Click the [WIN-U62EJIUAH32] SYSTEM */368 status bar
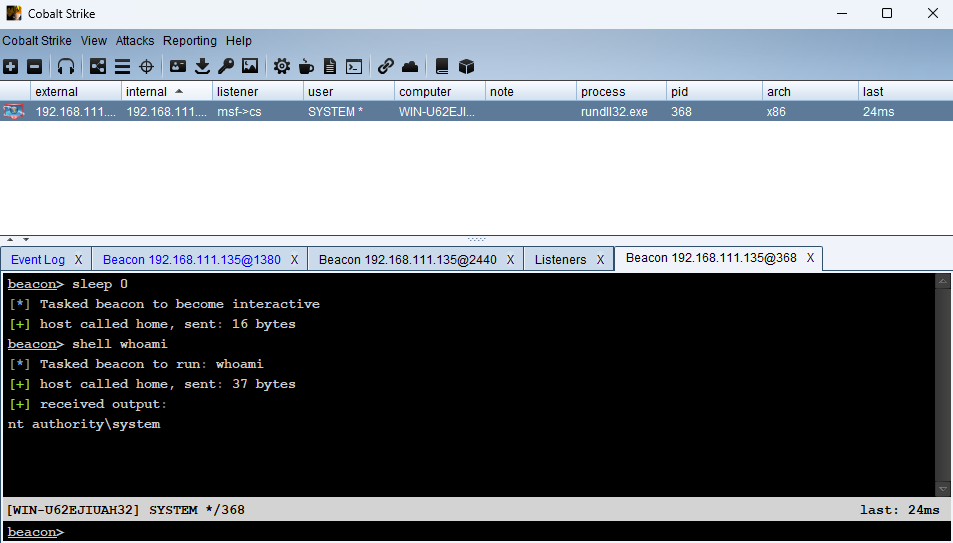This screenshot has width=953, height=543. click(476, 510)
